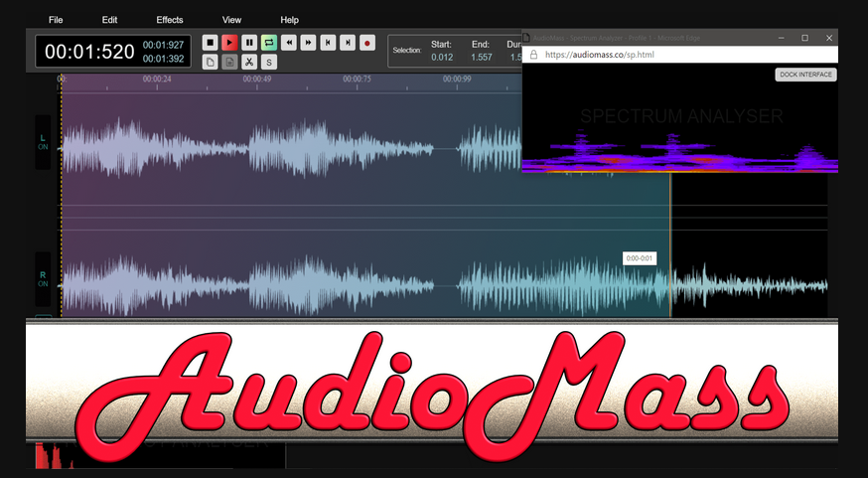Toggle the L channel ON switch
This screenshot has height=478, width=868.
pos(43,142)
